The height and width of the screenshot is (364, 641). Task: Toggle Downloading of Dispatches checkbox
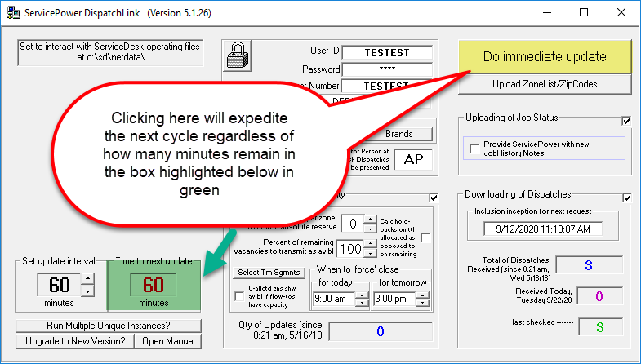pos(626,198)
